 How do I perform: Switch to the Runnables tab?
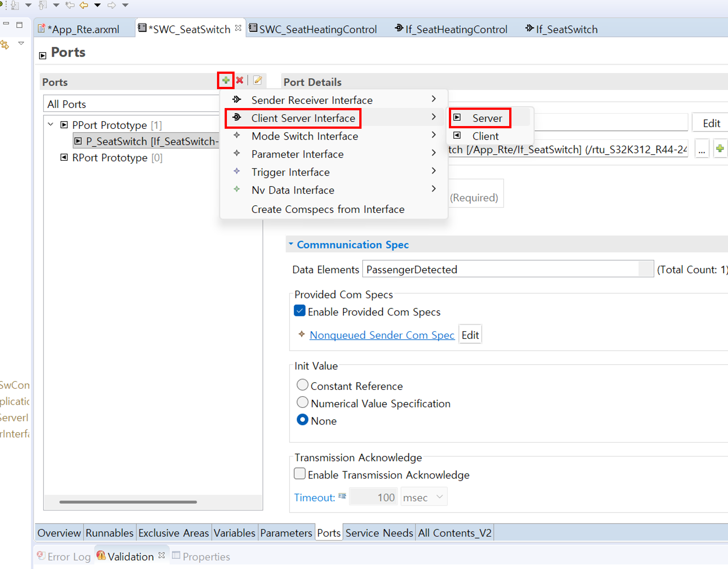tap(109, 533)
